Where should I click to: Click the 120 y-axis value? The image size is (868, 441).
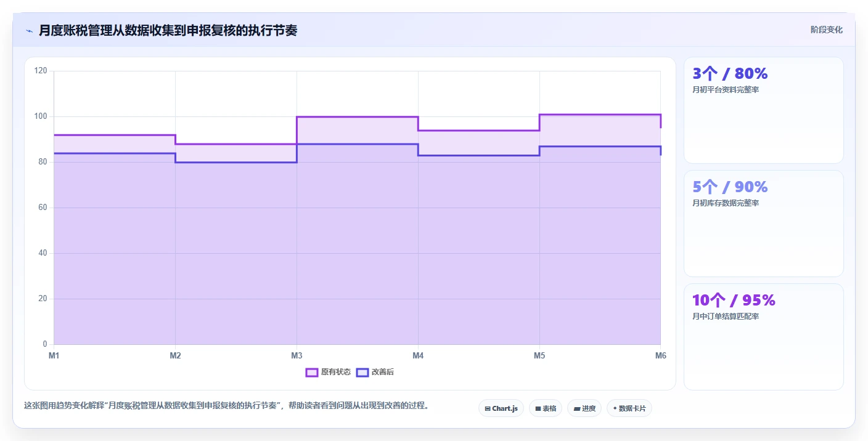(41, 71)
